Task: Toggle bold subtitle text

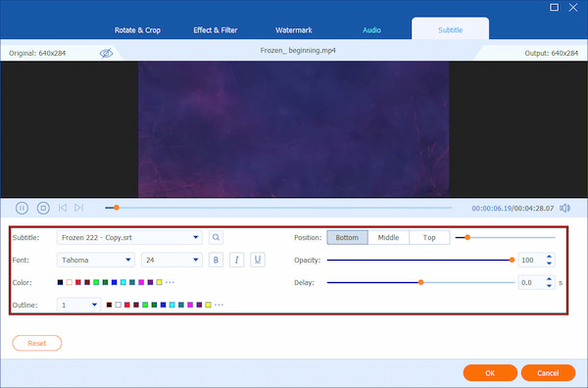Action: pyautogui.click(x=216, y=260)
